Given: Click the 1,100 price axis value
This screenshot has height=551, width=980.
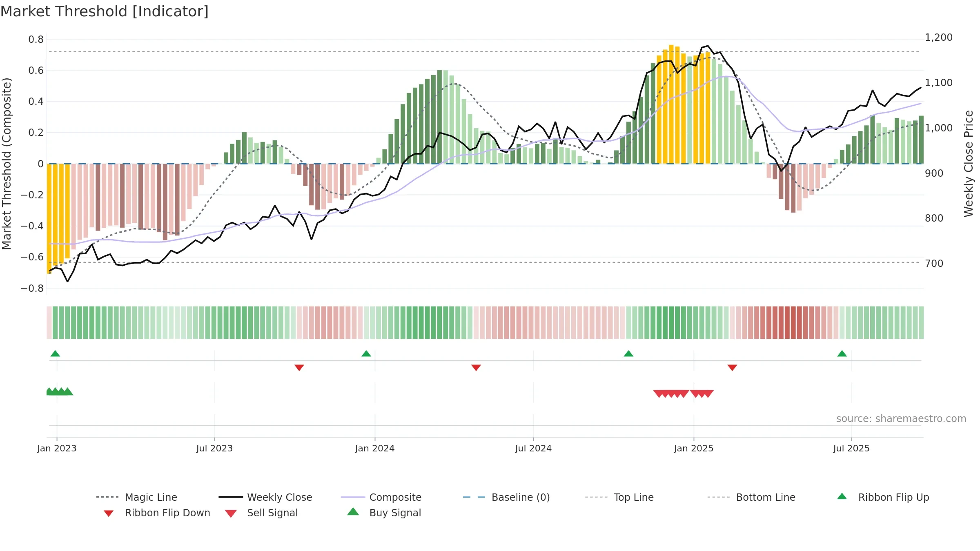Looking at the screenshot, I should [x=939, y=83].
